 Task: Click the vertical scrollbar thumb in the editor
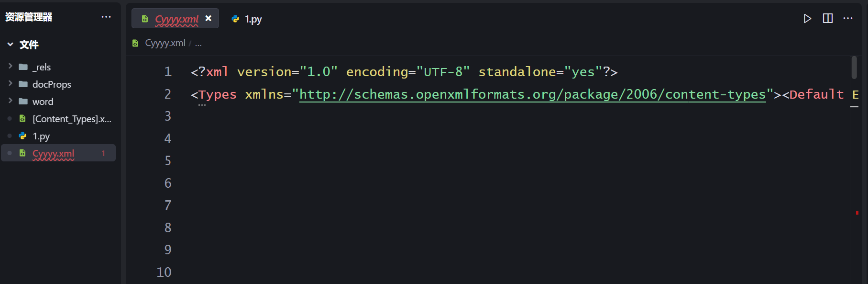[x=854, y=68]
